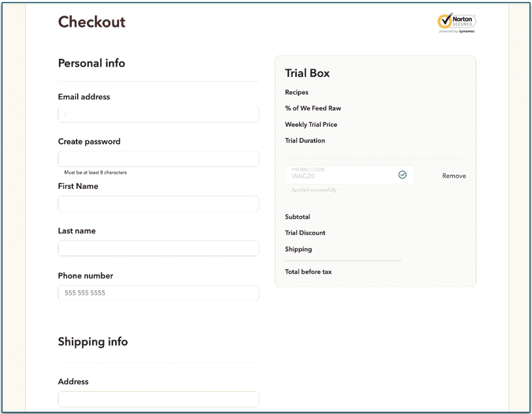
Task: Click the Trial Box panel title
Action: pos(307,73)
